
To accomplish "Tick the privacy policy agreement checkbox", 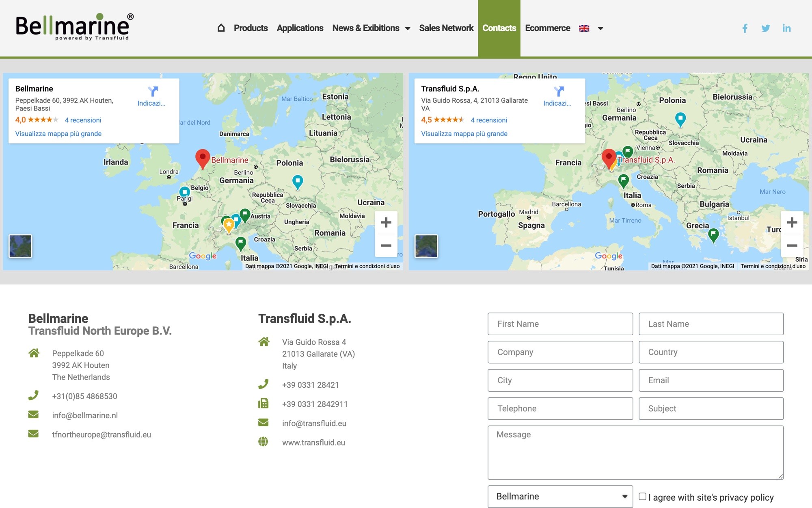I will 642,496.
